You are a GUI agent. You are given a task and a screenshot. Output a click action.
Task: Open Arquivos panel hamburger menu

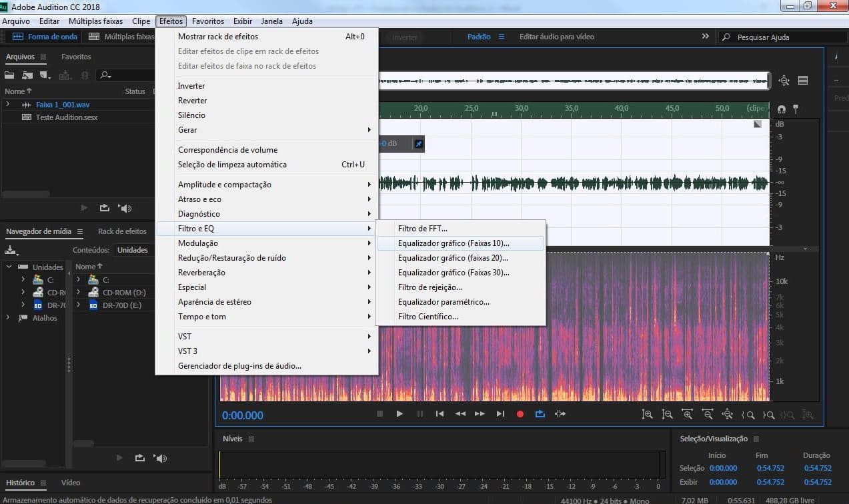[43, 57]
